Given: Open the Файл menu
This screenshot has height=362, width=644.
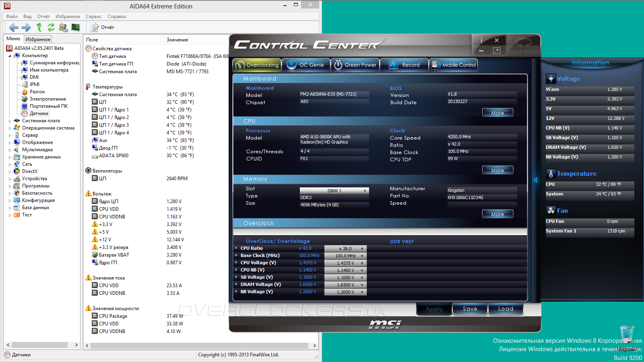Looking at the screenshot, I should [x=12, y=16].
